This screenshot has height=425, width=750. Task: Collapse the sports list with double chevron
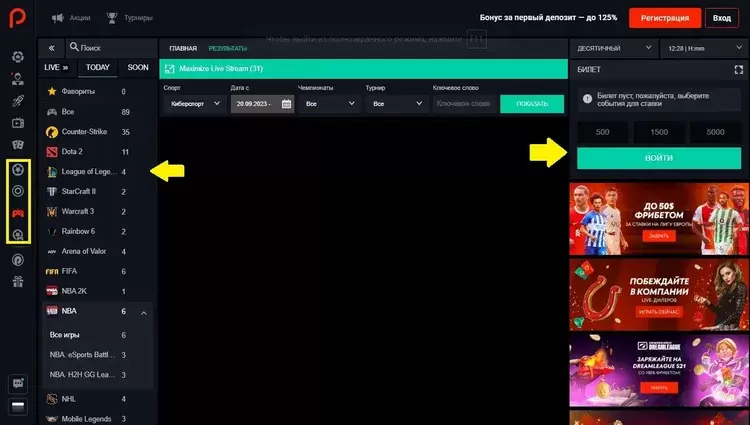(x=52, y=48)
